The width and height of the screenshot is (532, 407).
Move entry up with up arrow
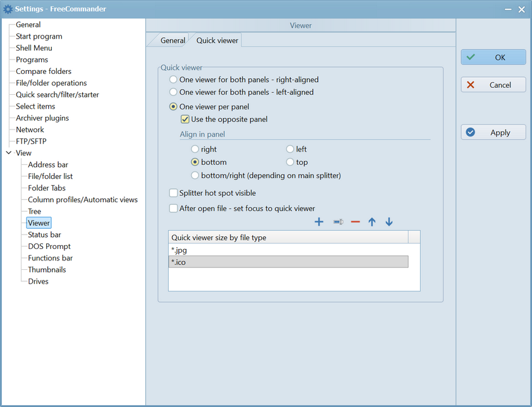tap(372, 222)
